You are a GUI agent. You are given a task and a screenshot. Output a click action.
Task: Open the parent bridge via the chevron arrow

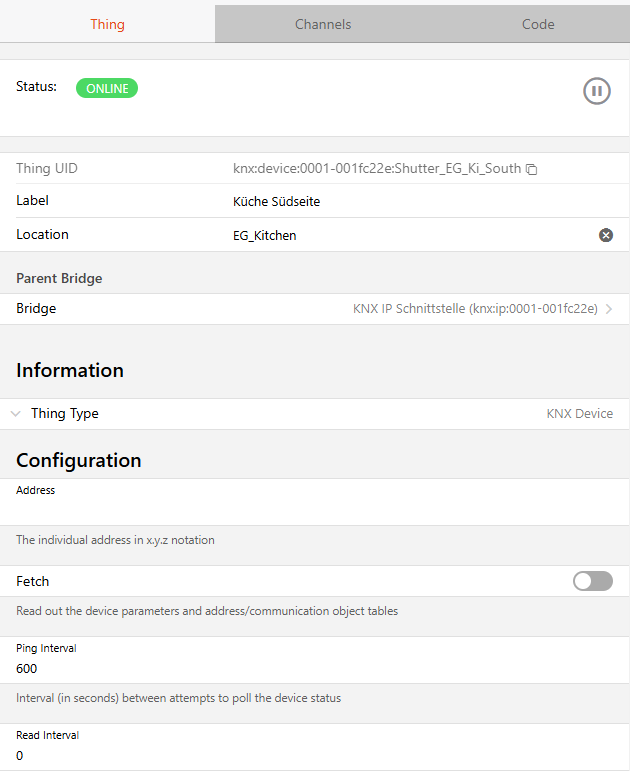coord(609,309)
